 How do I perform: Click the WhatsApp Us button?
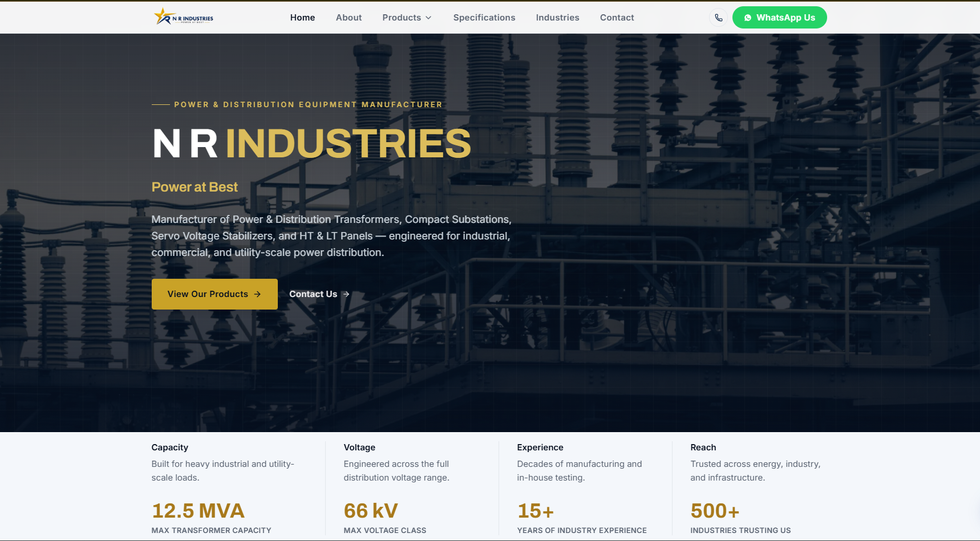click(779, 18)
